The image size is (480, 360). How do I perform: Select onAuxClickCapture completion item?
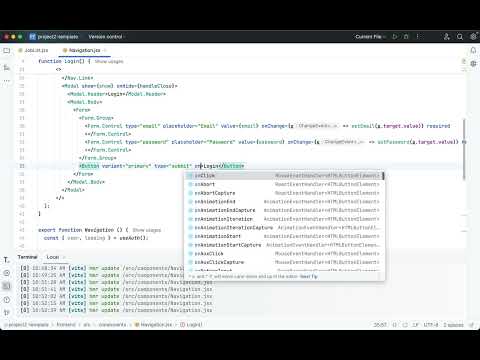[284, 262]
